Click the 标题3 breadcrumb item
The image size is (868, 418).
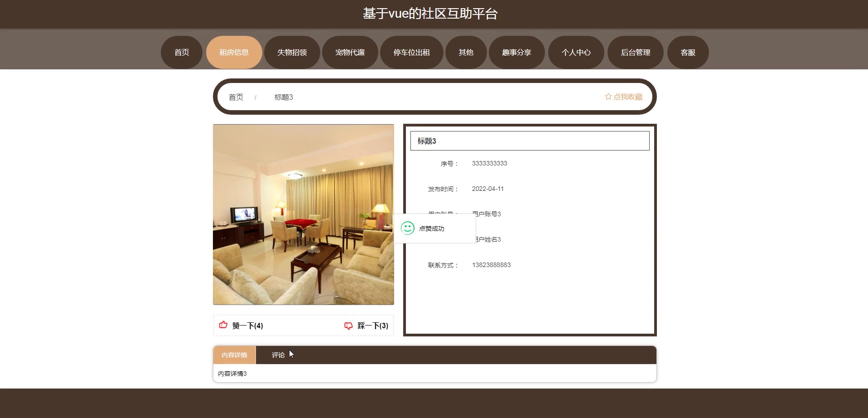click(x=284, y=97)
